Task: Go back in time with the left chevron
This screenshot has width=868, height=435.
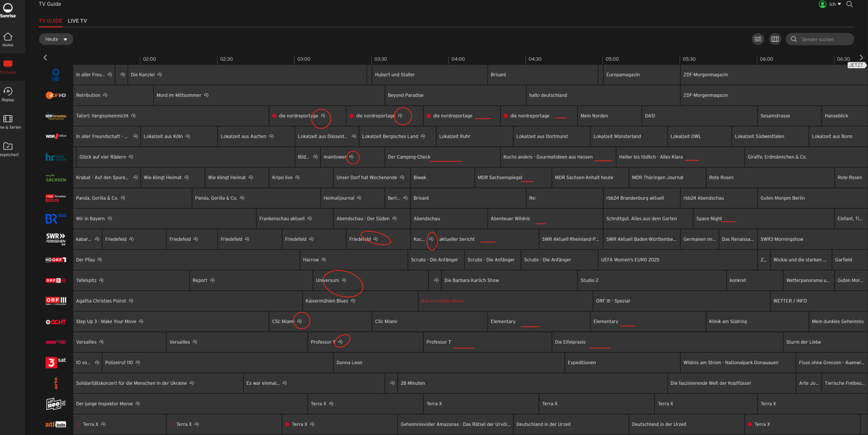Action: coord(45,58)
